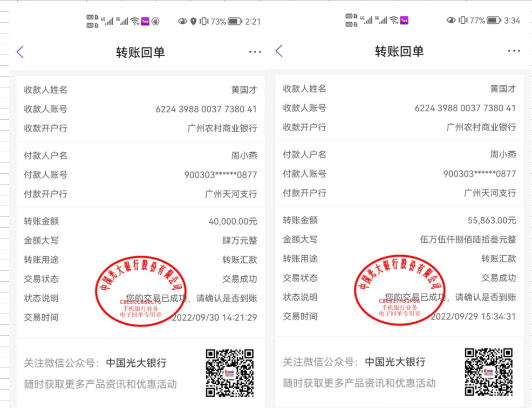Tap the location icon in left status bar

[x=194, y=22]
